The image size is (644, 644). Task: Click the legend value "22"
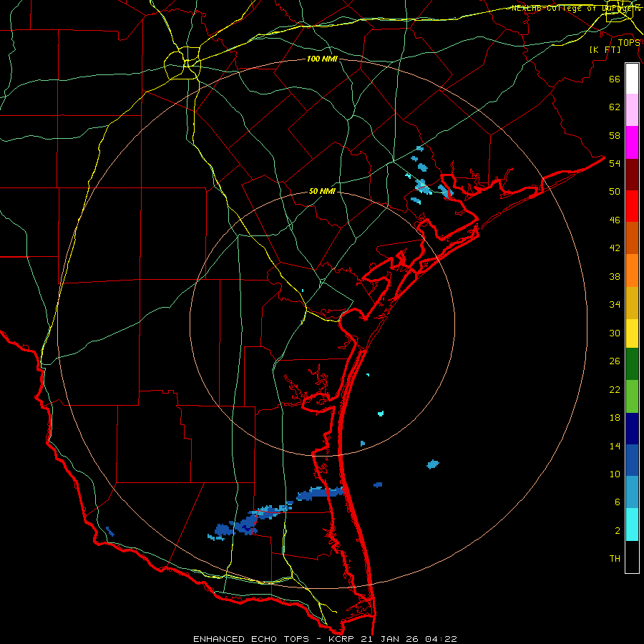(x=615, y=389)
